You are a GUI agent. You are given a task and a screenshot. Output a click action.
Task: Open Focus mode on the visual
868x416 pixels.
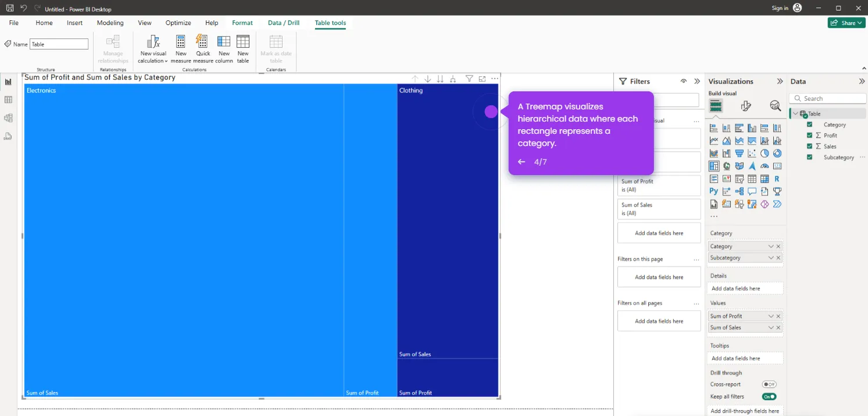tap(483, 79)
